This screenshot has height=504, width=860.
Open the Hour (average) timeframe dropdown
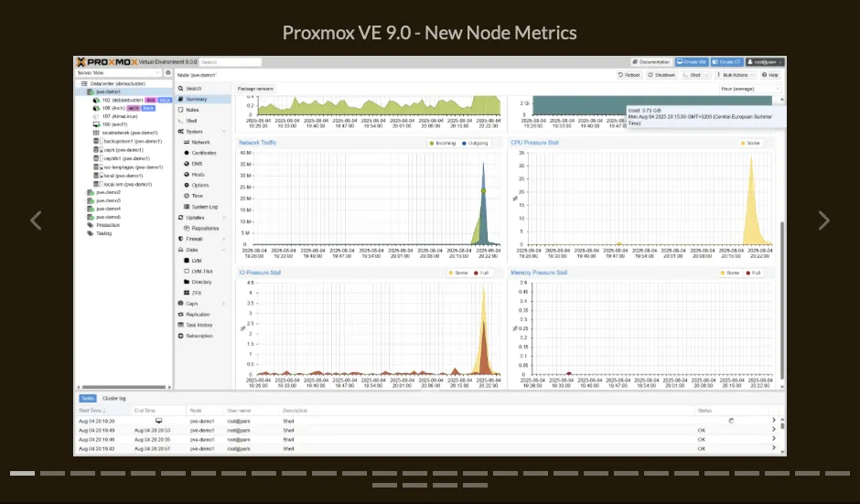tap(750, 89)
